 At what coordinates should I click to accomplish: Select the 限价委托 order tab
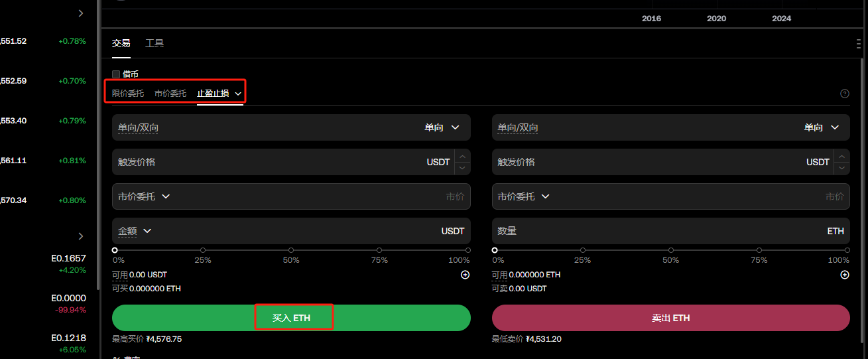point(128,94)
